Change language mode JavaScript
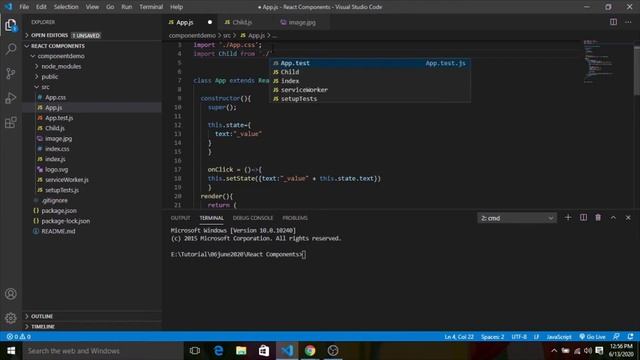 coord(558,337)
